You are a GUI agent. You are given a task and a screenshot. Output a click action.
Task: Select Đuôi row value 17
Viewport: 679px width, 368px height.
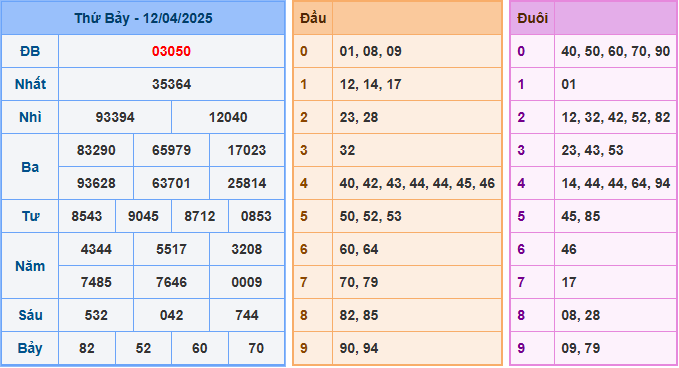click(569, 282)
